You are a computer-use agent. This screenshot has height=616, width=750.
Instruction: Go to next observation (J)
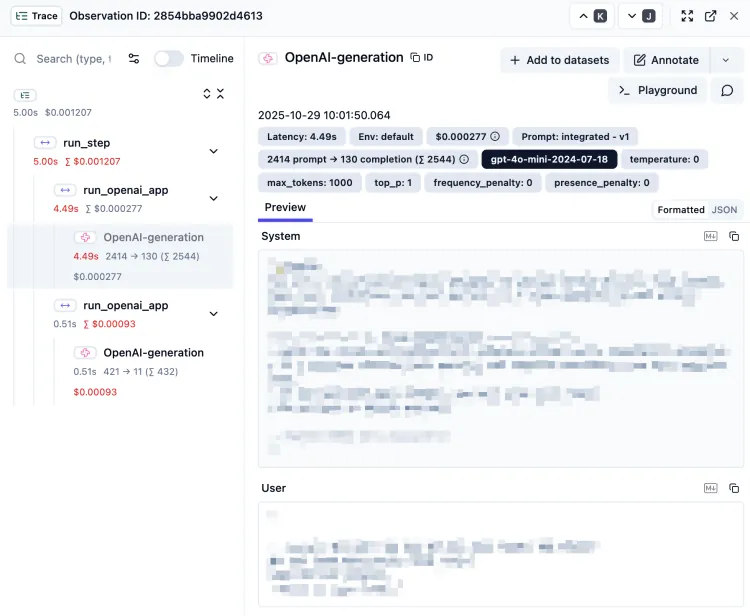pyautogui.click(x=640, y=16)
